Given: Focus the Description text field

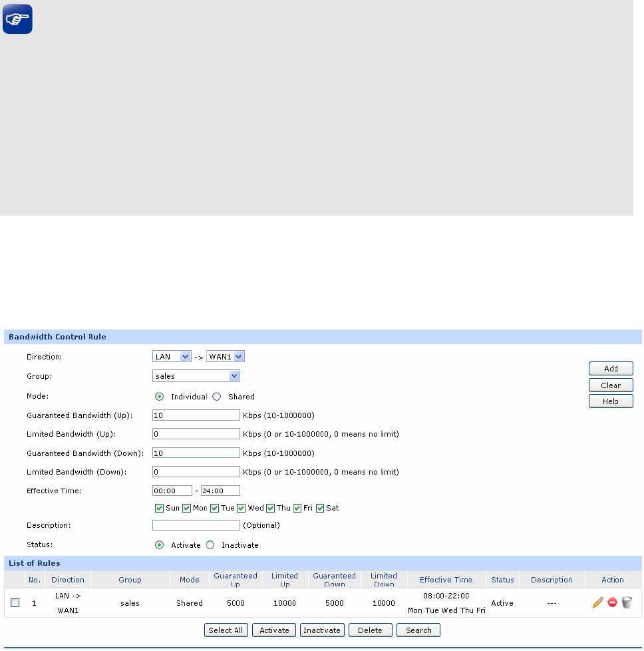Looking at the screenshot, I should click(196, 525).
